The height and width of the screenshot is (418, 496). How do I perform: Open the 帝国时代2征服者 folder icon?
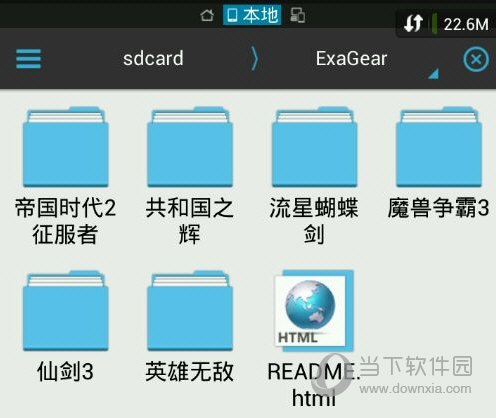[66, 147]
